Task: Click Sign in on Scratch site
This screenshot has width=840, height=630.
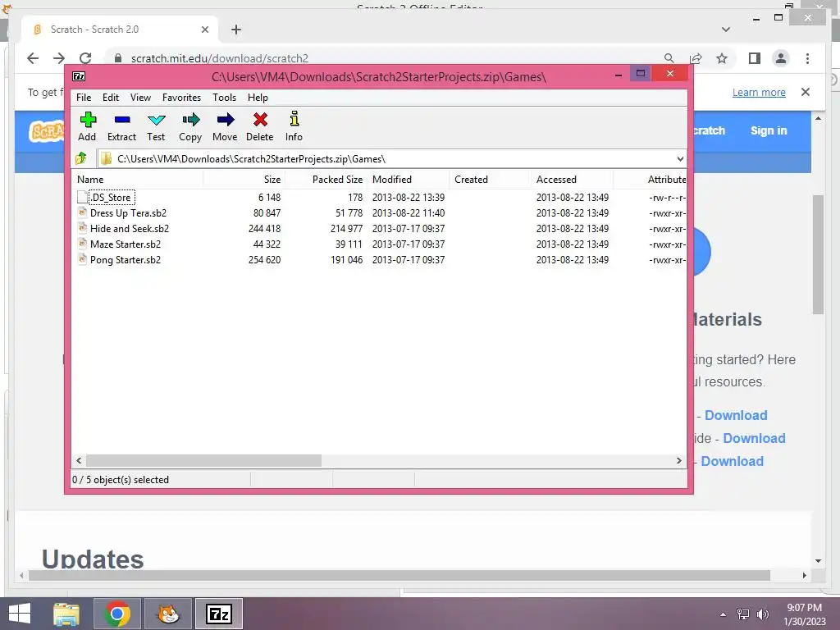Action: (768, 130)
